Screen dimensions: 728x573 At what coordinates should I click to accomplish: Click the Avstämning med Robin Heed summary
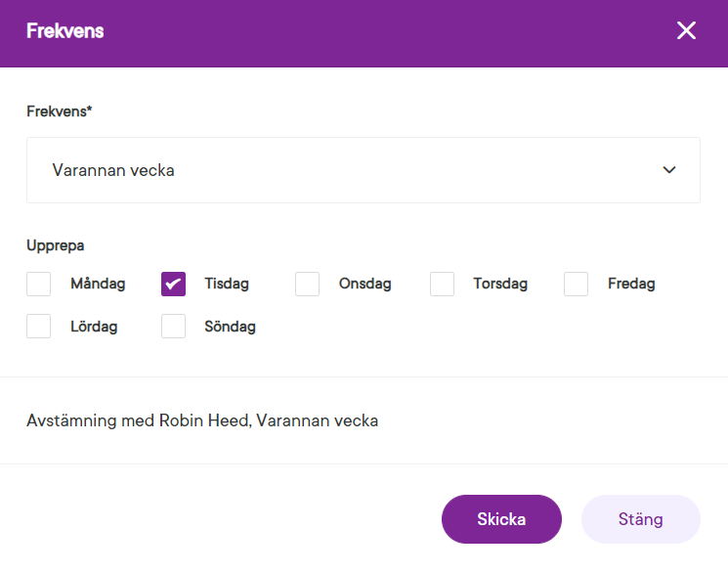point(202,421)
